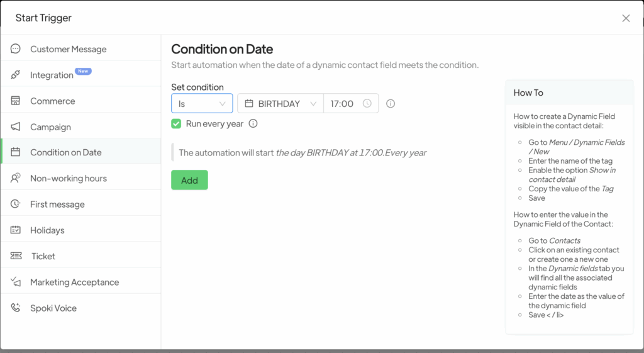The width and height of the screenshot is (644, 353).
Task: Click the Non-working hours person icon
Action: pos(16,178)
